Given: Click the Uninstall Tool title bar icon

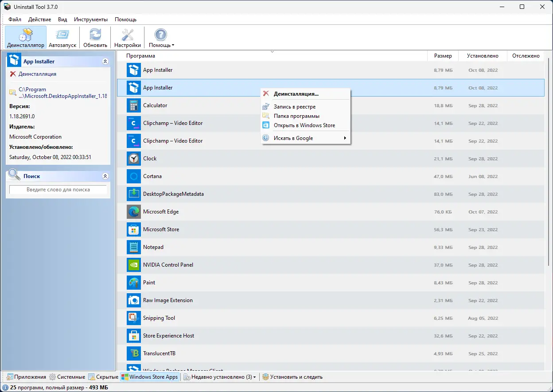Looking at the screenshot, I should (x=8, y=7).
